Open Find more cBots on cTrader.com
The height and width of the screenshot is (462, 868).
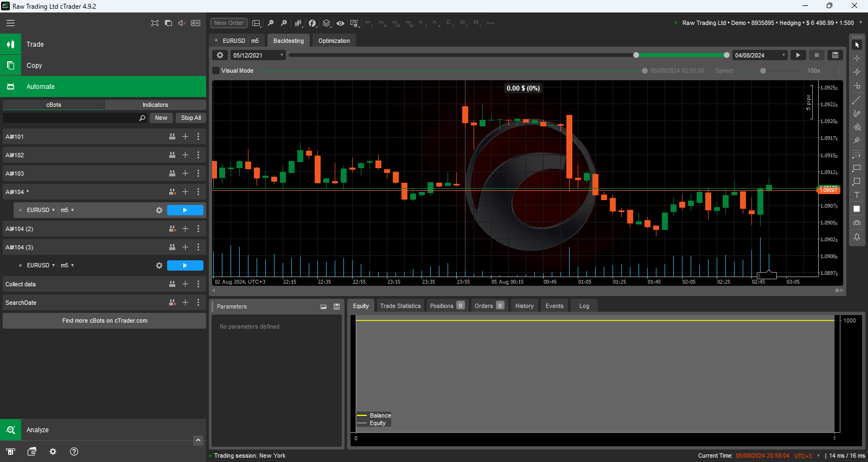(x=105, y=320)
